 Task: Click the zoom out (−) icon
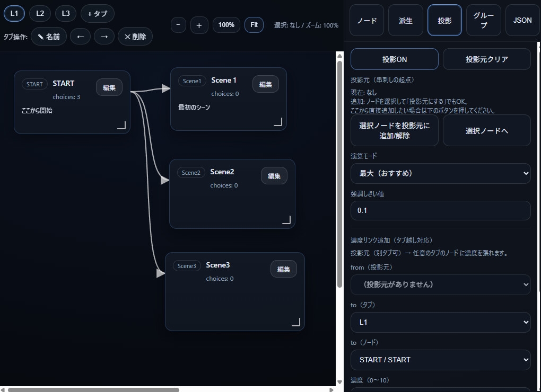tap(178, 24)
